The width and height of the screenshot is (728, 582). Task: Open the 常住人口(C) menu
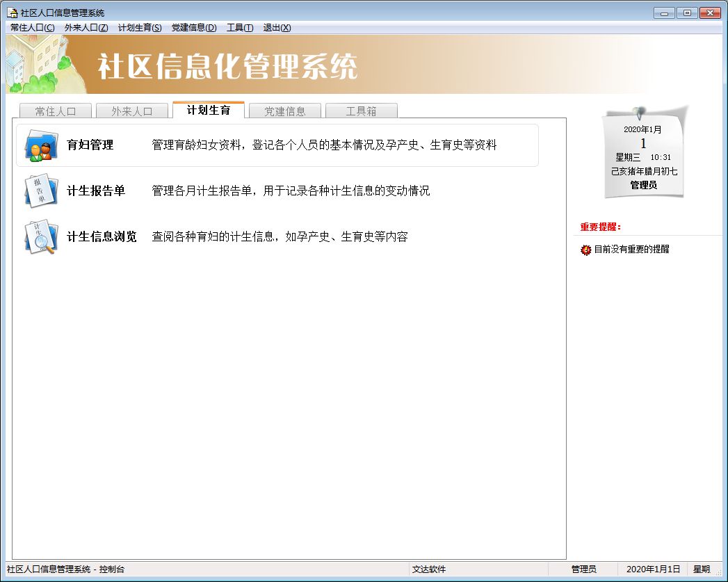click(32, 28)
